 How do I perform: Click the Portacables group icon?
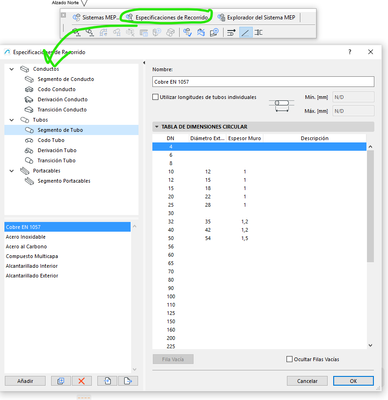point(24,171)
